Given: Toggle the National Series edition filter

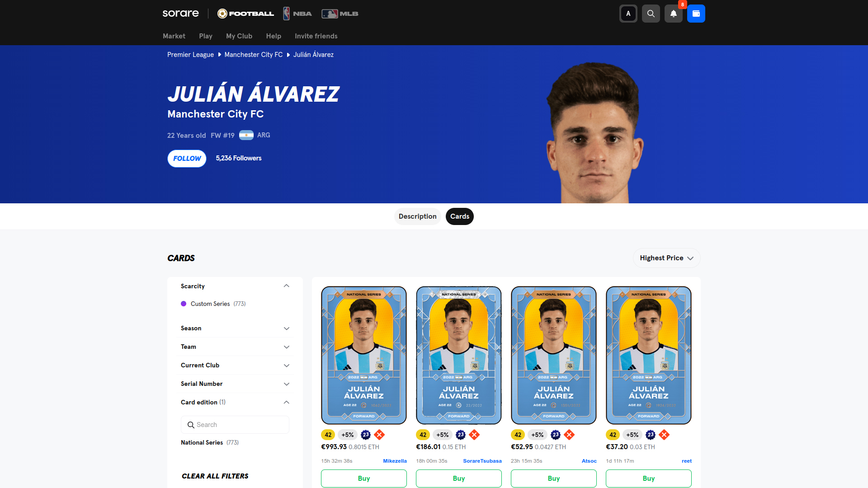Looking at the screenshot, I should click(x=210, y=442).
